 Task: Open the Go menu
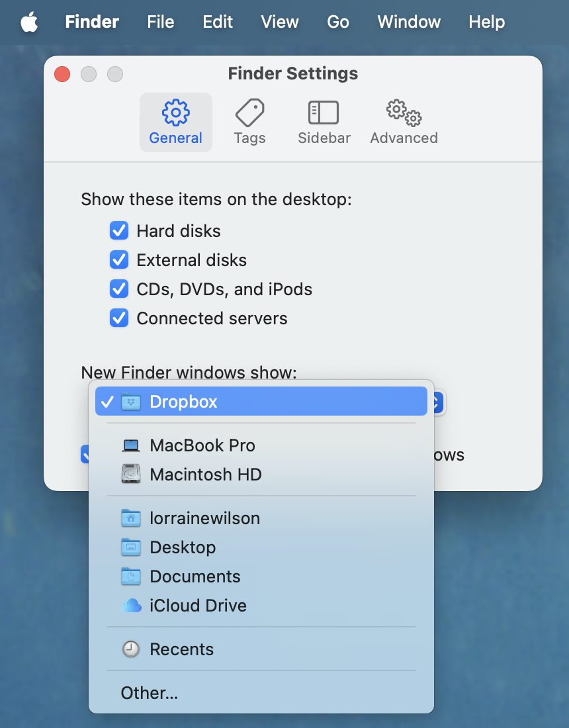click(338, 22)
